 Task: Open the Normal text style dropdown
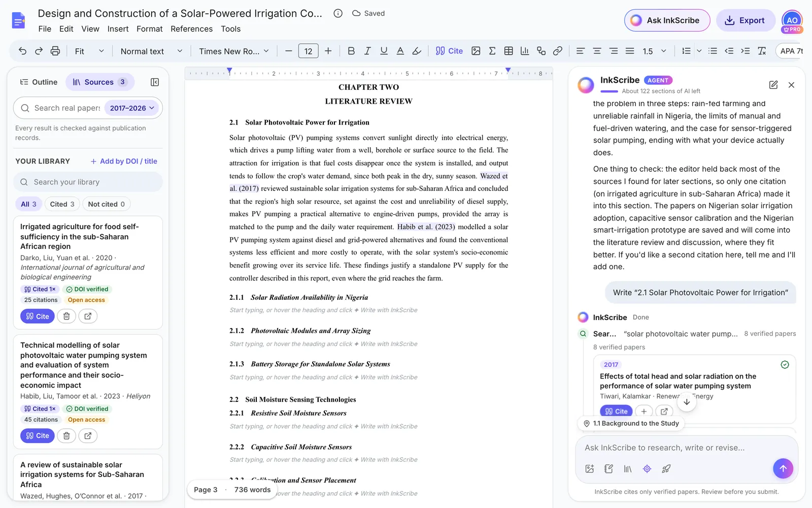pyautogui.click(x=151, y=51)
